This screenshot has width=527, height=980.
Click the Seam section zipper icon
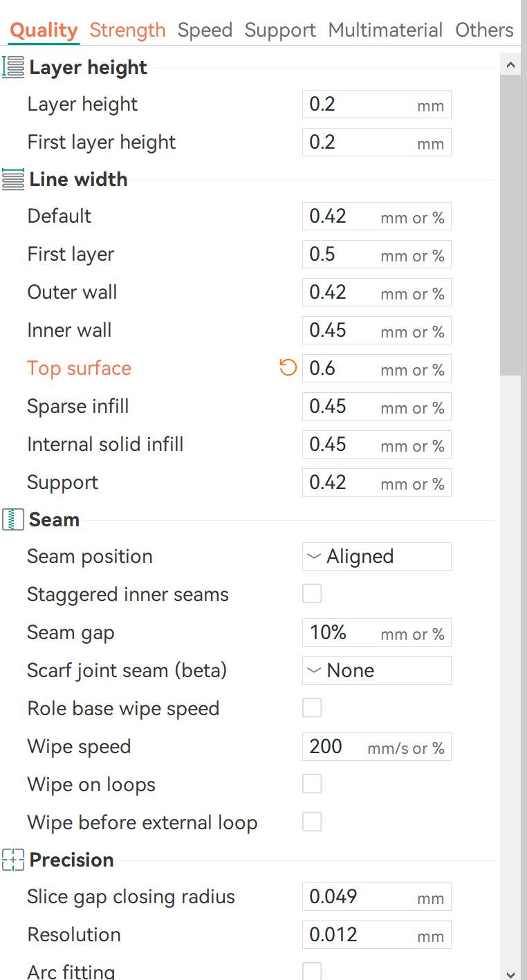click(x=13, y=519)
